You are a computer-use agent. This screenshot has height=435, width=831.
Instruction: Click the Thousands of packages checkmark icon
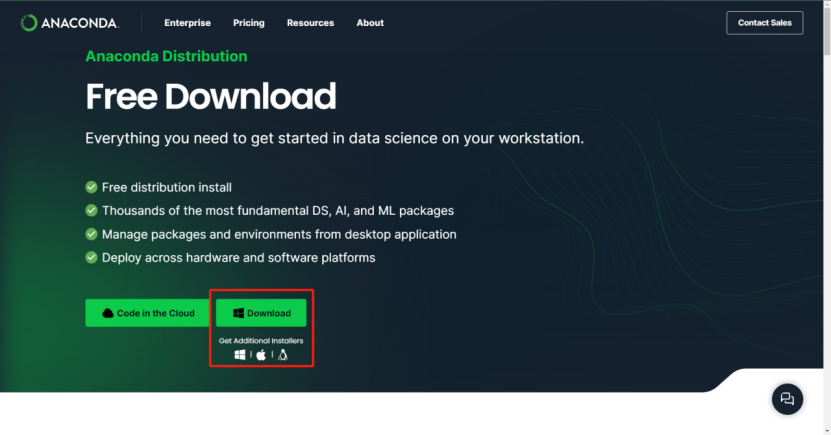(91, 210)
